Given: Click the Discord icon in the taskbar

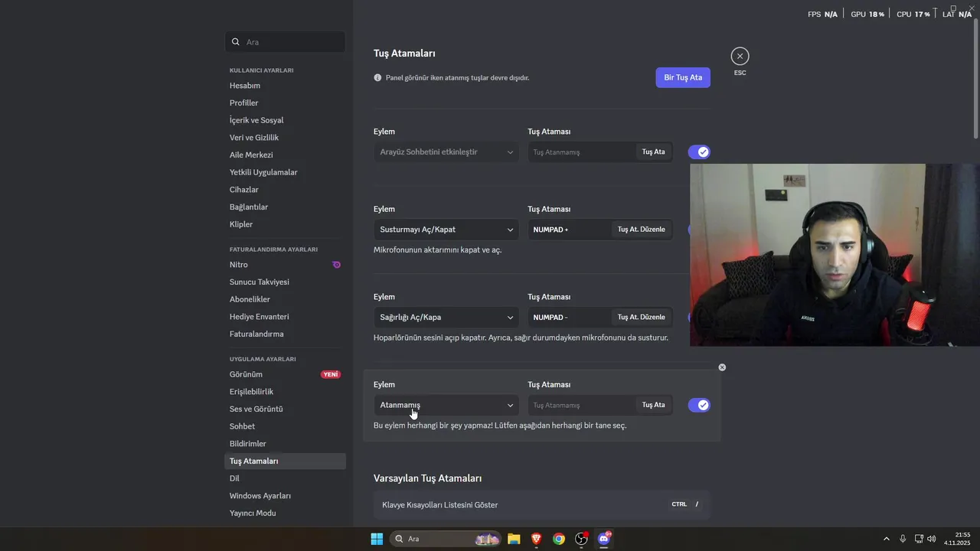Looking at the screenshot, I should [604, 539].
